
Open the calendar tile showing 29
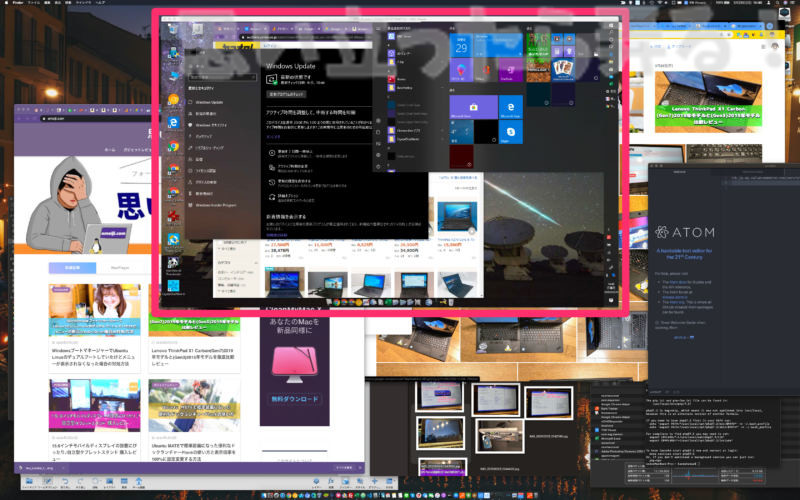[461, 45]
